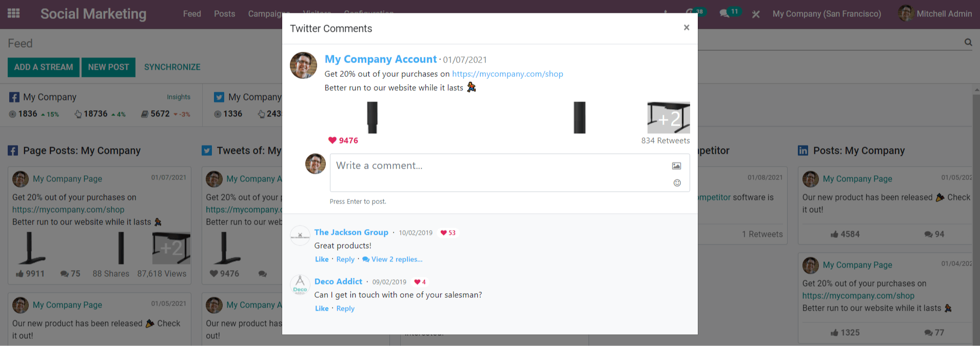Open the apps grid menu icon

(14, 14)
